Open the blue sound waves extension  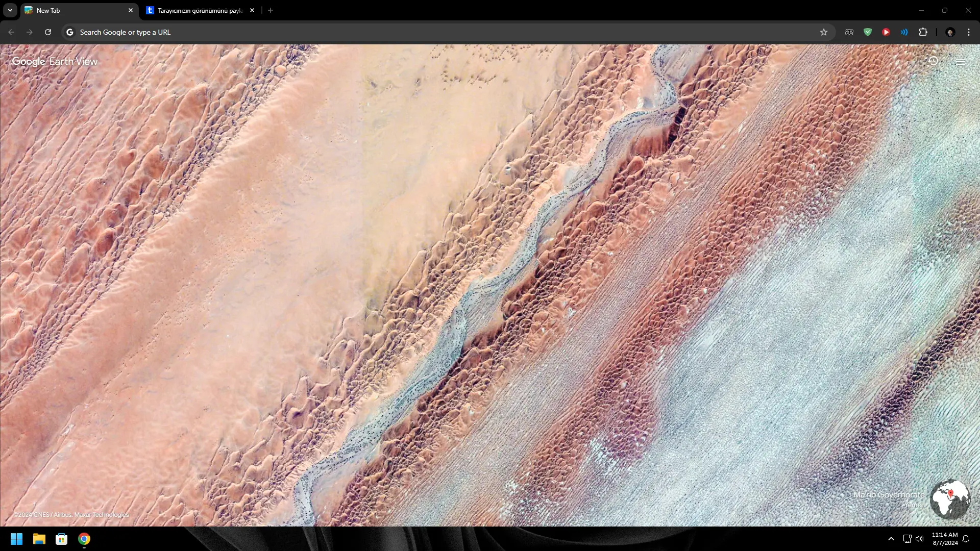(904, 32)
